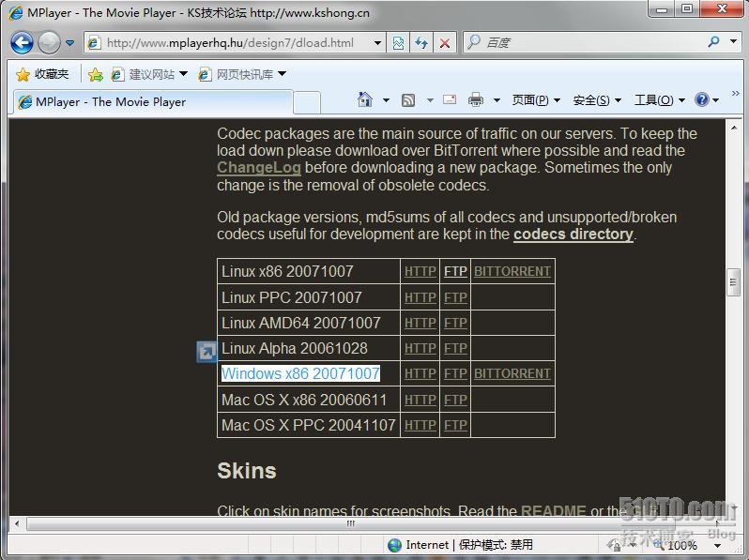Viewport: 749px width, 560px height.
Task: Click the Refresh page icon
Action: click(421, 42)
